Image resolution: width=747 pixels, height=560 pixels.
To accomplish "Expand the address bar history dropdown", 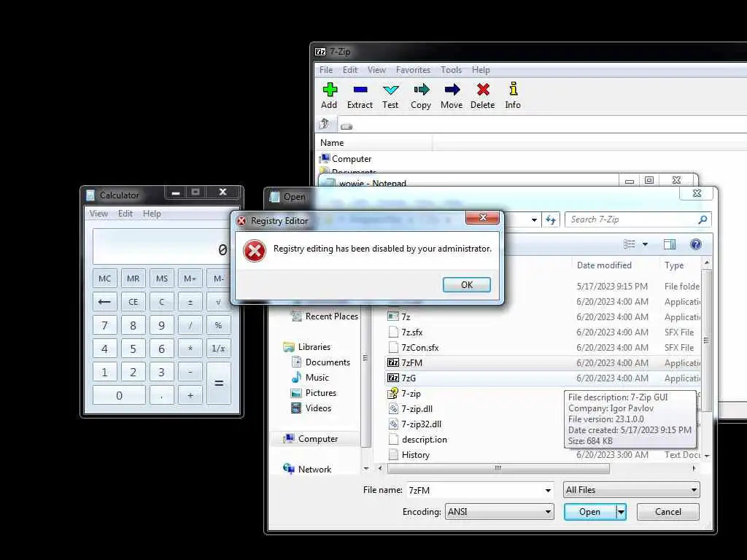I will (534, 219).
